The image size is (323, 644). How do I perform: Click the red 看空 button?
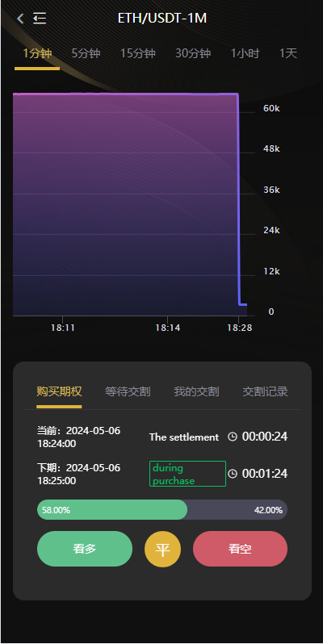pos(240,549)
